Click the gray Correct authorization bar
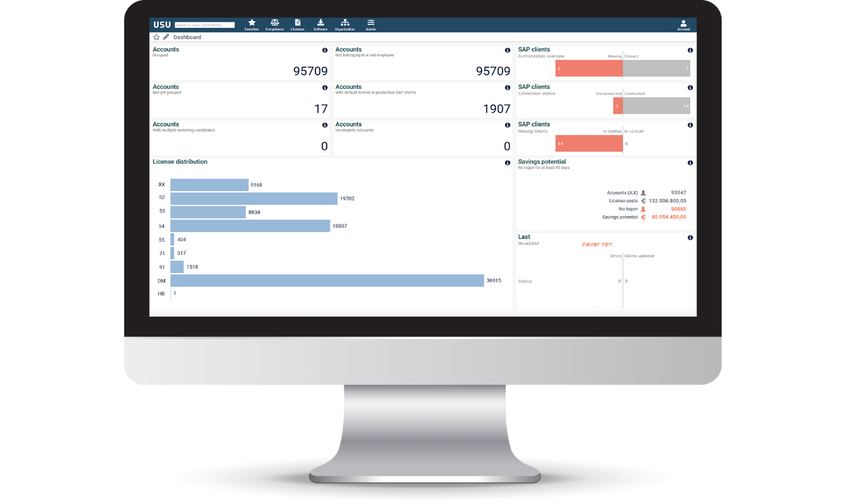The image size is (845, 504). pos(657,68)
